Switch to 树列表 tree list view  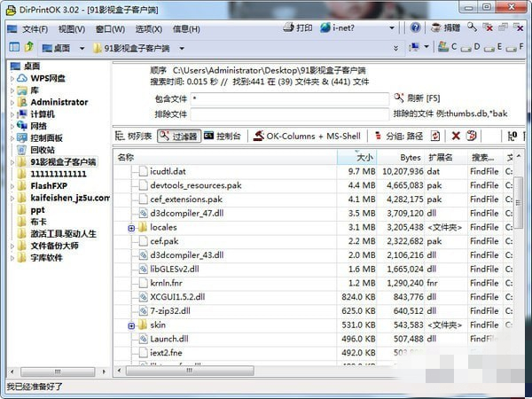(133, 136)
